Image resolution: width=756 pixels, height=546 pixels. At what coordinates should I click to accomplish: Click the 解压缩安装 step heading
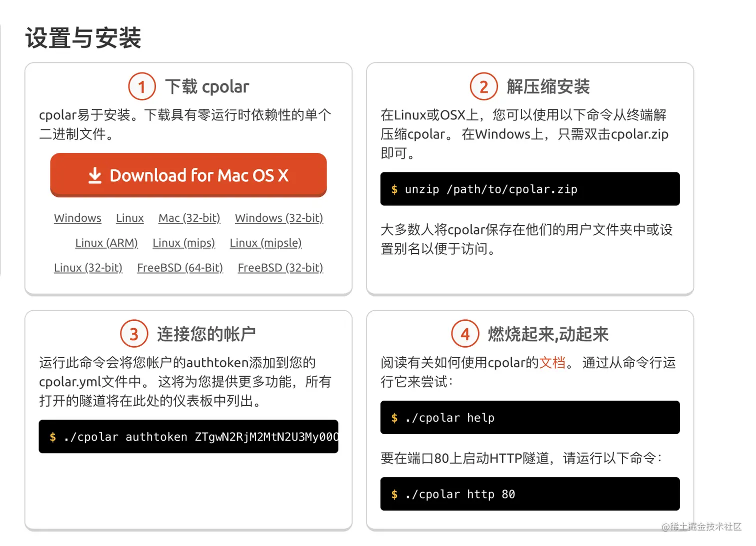click(548, 87)
